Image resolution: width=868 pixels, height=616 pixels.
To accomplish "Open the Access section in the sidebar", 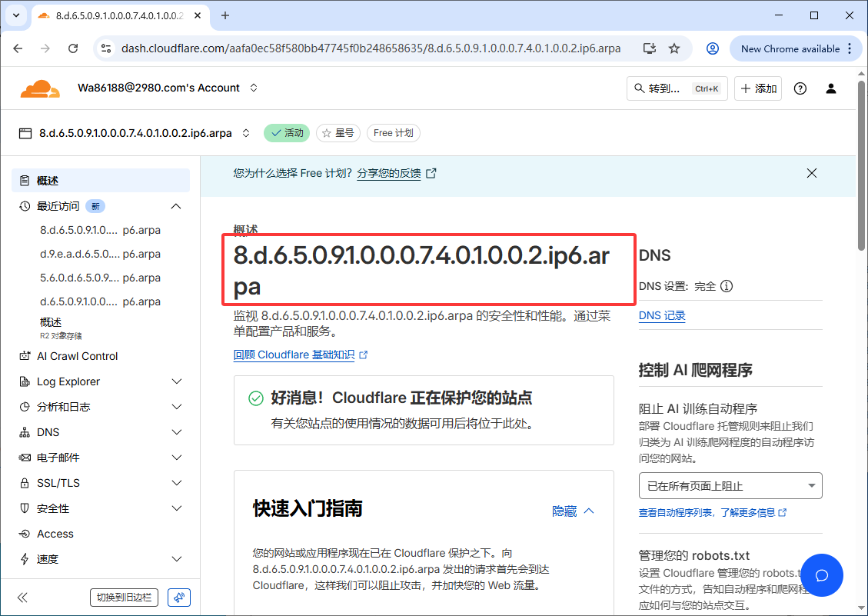I will coord(53,533).
